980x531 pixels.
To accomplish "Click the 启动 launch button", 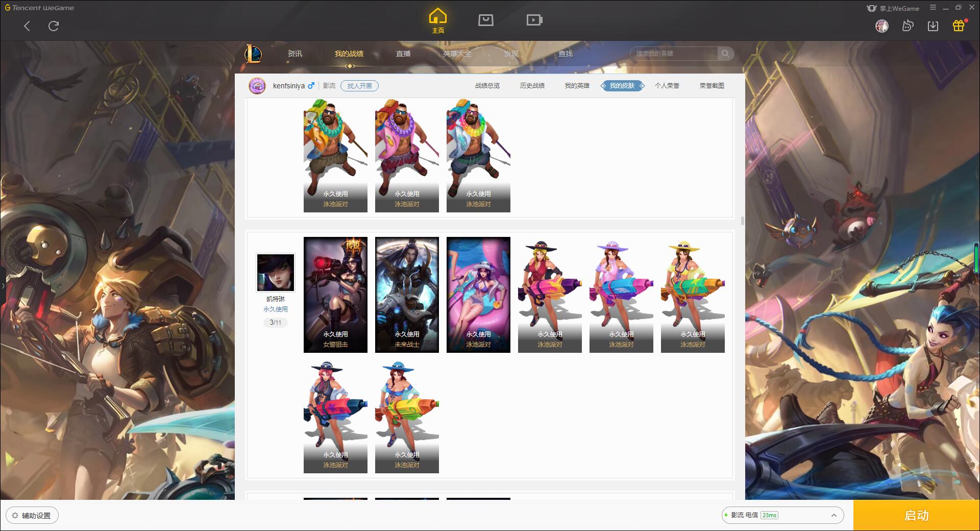I will point(917,516).
